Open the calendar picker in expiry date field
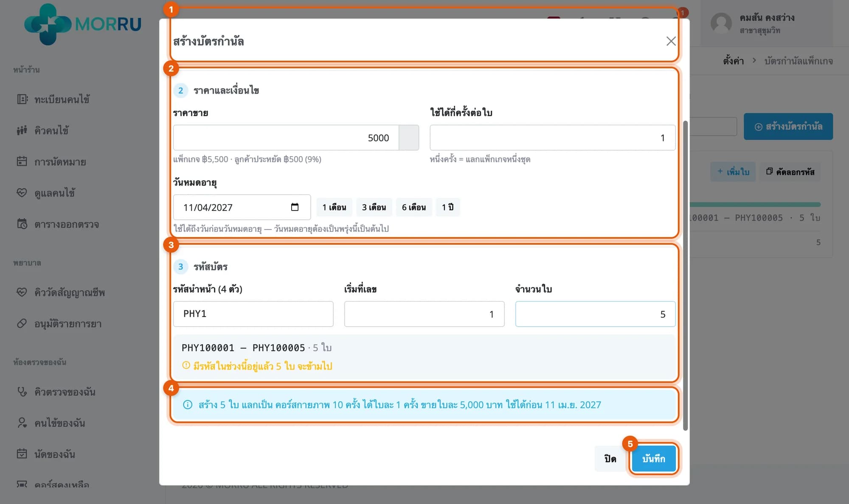Viewport: 849px width, 504px height. [295, 207]
